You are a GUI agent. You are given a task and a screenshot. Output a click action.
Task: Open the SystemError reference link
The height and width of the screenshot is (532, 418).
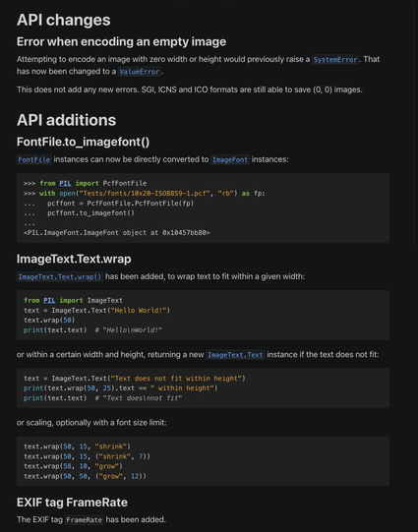click(x=335, y=59)
